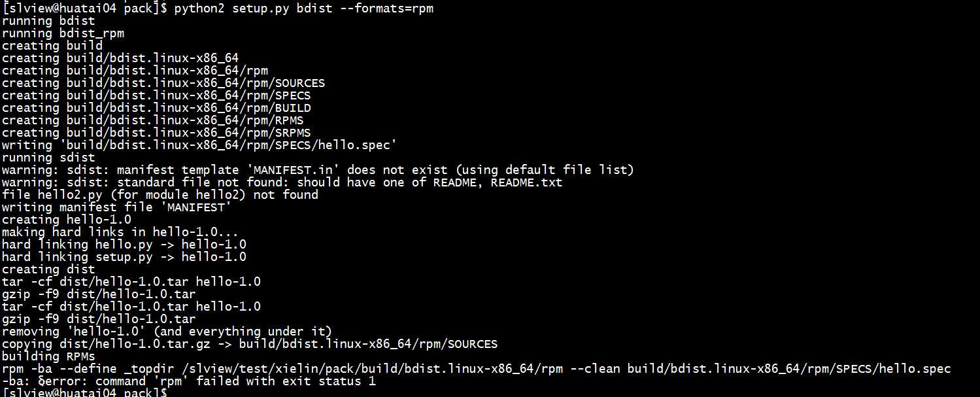Screen dimensions: 980x397
Task: Click the line creating rpm/SOURCES directory
Action: tap(163, 83)
